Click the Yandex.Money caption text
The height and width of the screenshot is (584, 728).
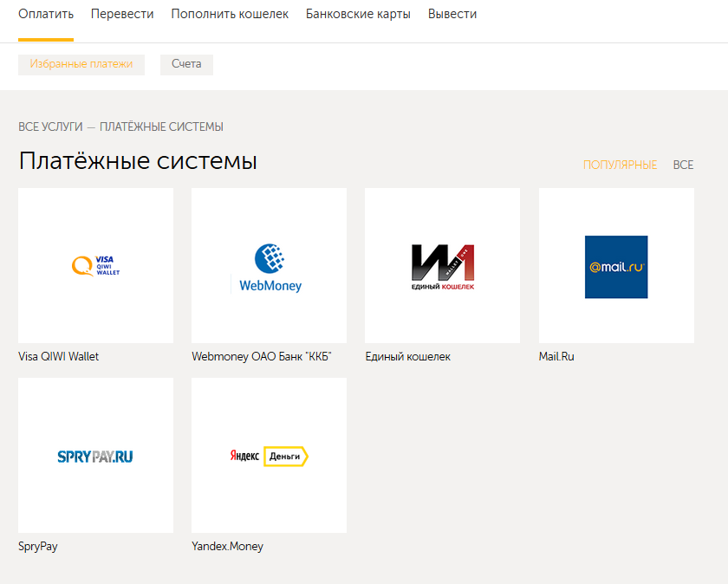point(227,547)
